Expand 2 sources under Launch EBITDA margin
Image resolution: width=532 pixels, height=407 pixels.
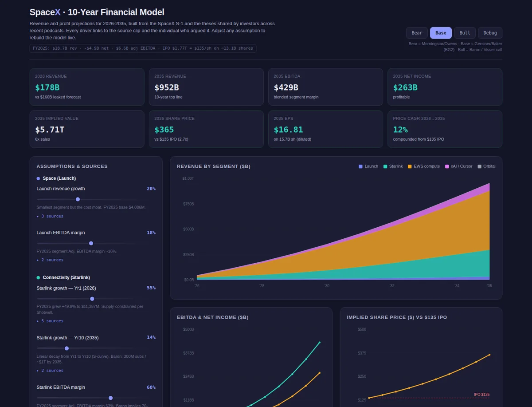point(50,260)
